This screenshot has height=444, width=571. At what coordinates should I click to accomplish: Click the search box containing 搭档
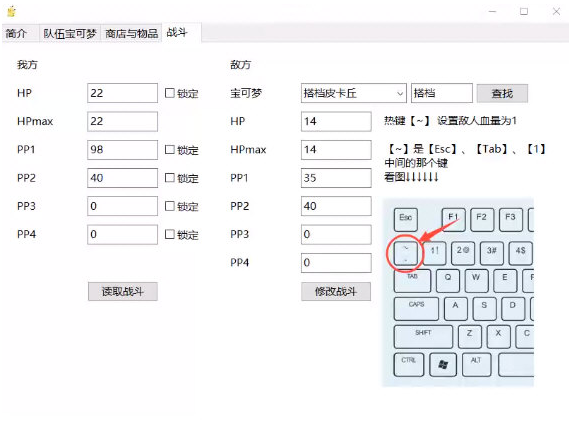coord(441,93)
